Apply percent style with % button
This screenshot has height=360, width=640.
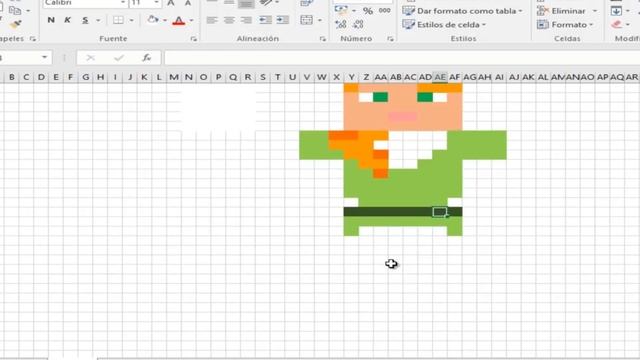(368, 11)
